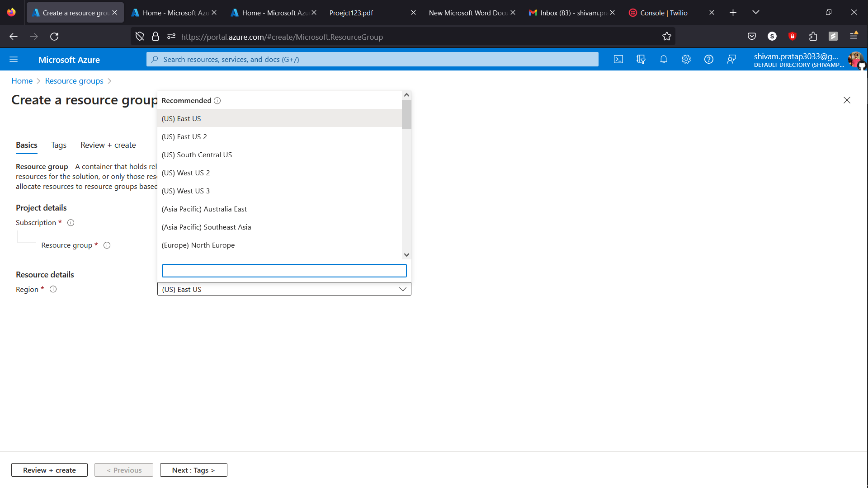Open the Help question-mark pane

[709, 59]
